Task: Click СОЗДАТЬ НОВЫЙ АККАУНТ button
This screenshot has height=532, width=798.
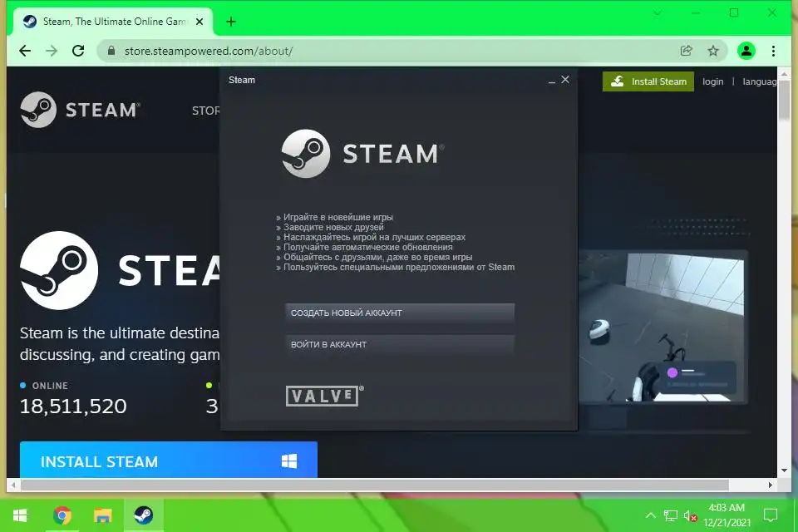Action: pos(400,313)
